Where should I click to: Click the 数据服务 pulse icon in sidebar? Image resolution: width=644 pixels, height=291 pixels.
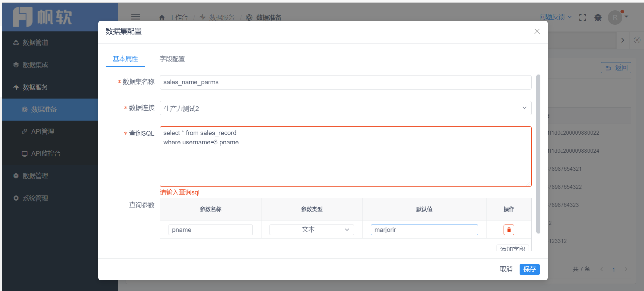[x=16, y=87]
